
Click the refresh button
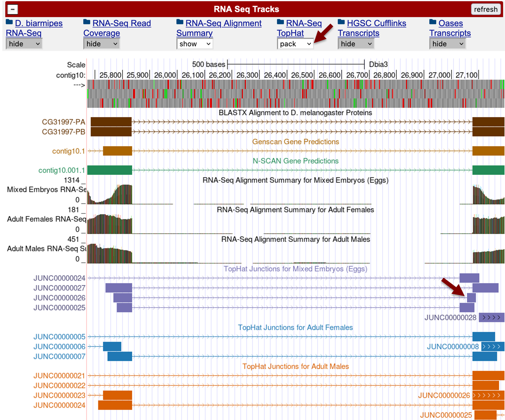[485, 9]
